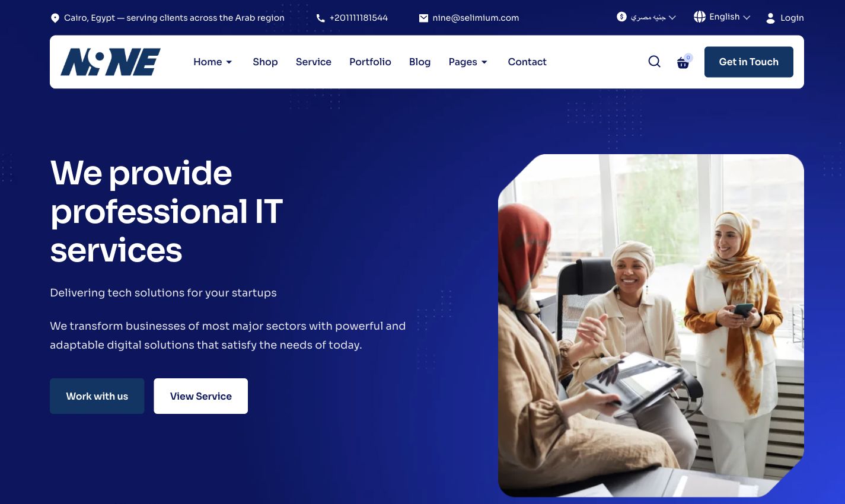Click the location pin icon
This screenshot has height=504, width=845.
[55, 18]
